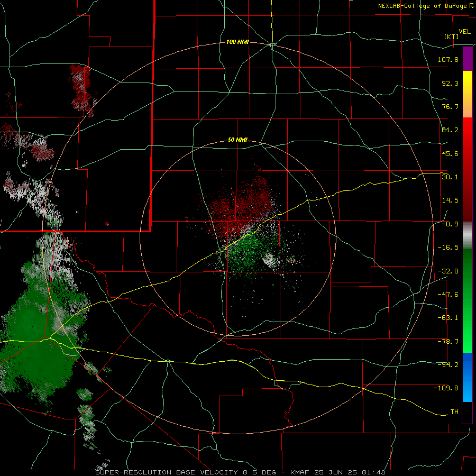Click the 50 NMI range ring label
Viewport: 476px width, 476px height.
click(x=237, y=140)
